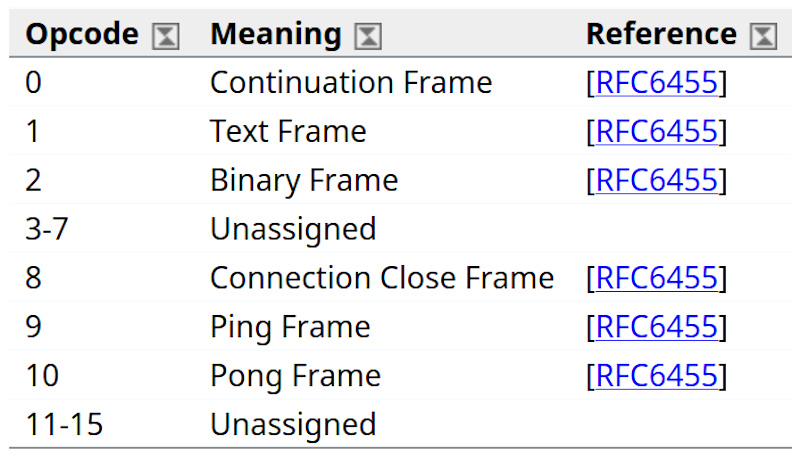The width and height of the screenshot is (800, 458).
Task: Click the Unassigned cell for opcodes 11-15
Action: point(293,425)
